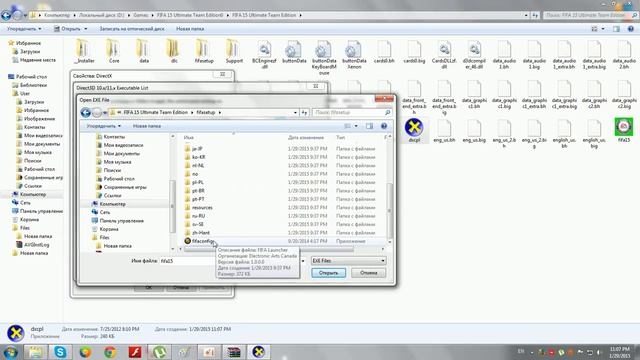The height and width of the screenshot is (360, 640).
Task: Open the ko-KR folder in file list
Action: coord(198,157)
